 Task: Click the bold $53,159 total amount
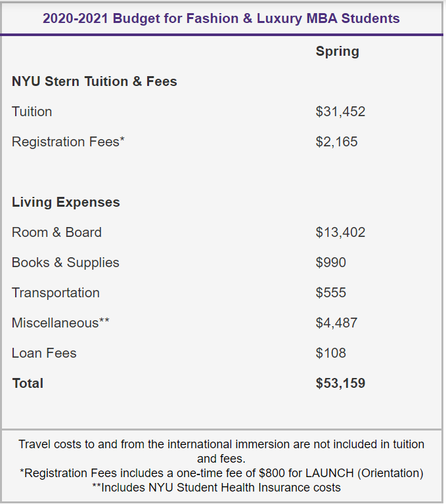pyautogui.click(x=340, y=383)
